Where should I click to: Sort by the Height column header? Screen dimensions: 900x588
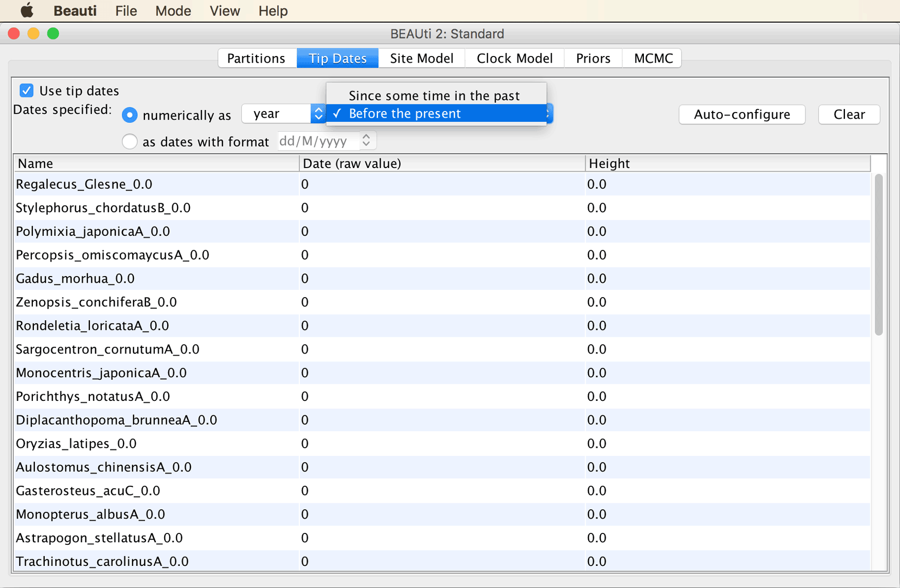[x=728, y=163]
